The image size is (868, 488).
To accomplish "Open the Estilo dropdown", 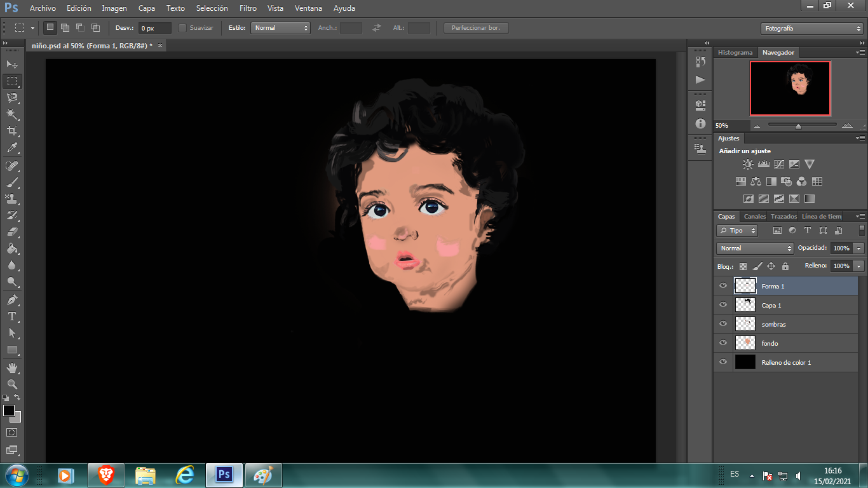I will [280, 28].
